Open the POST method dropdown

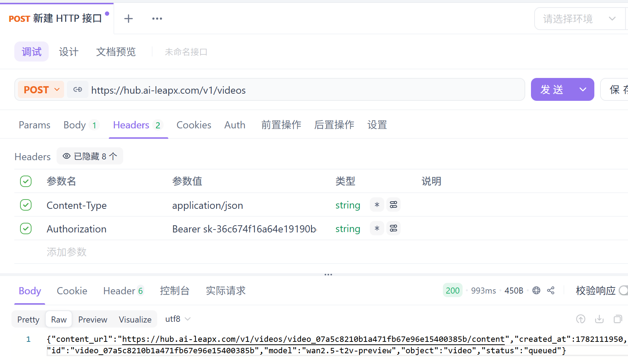pyautogui.click(x=41, y=89)
